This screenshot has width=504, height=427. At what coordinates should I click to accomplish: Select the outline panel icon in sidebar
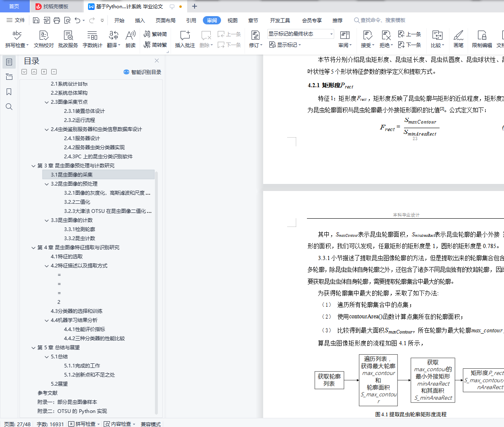tap(9, 62)
